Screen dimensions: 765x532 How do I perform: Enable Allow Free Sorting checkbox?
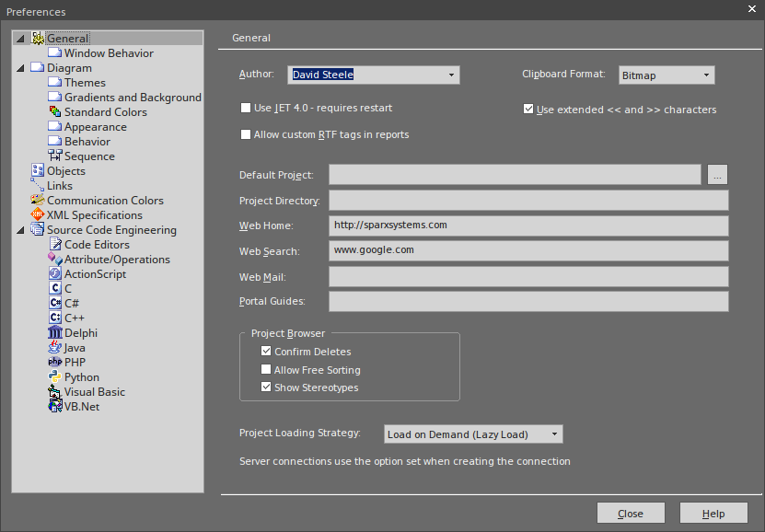click(266, 370)
